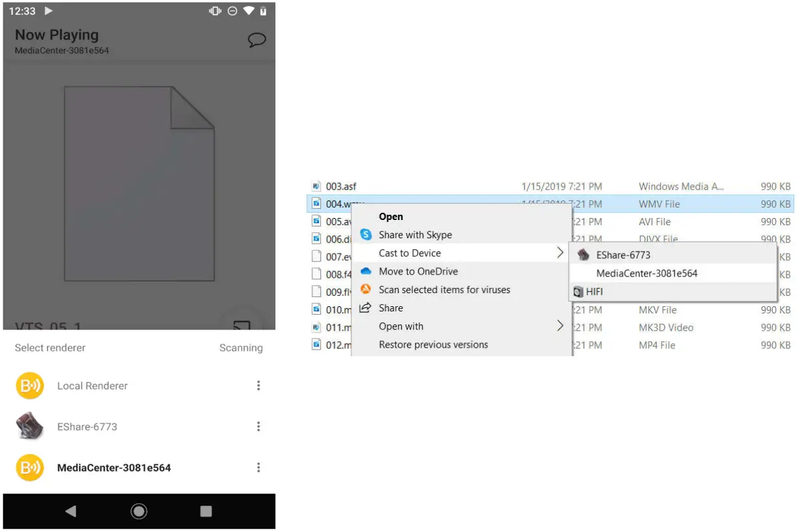The width and height of the screenshot is (798, 532).
Task: Click the Avast antivirus icon in the menu
Action: coord(366,289)
